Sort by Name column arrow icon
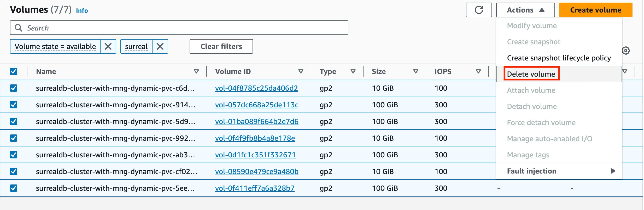The width and height of the screenshot is (644, 210). (x=196, y=71)
